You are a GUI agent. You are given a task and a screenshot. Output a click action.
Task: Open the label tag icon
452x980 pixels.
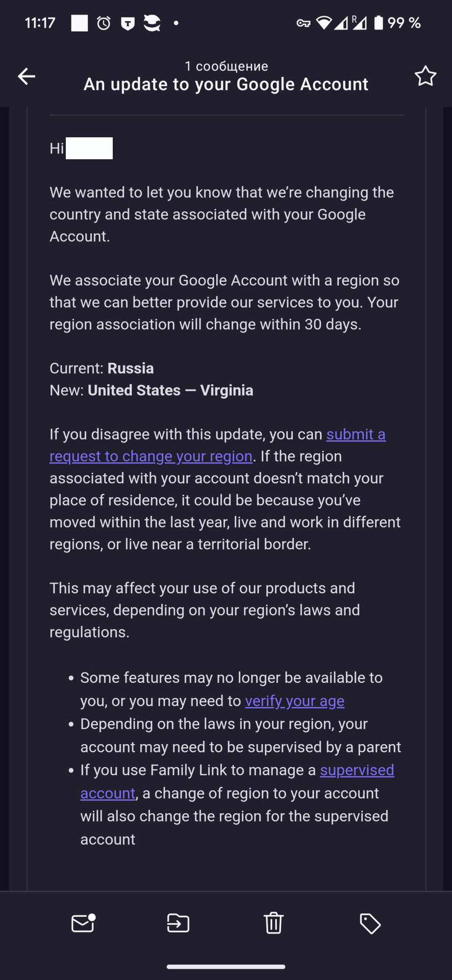point(370,923)
